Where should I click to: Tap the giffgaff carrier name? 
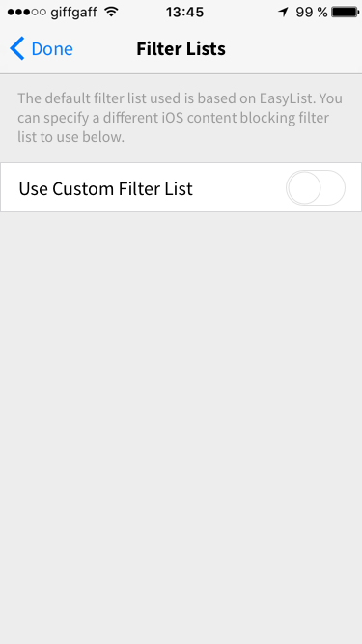point(74,13)
